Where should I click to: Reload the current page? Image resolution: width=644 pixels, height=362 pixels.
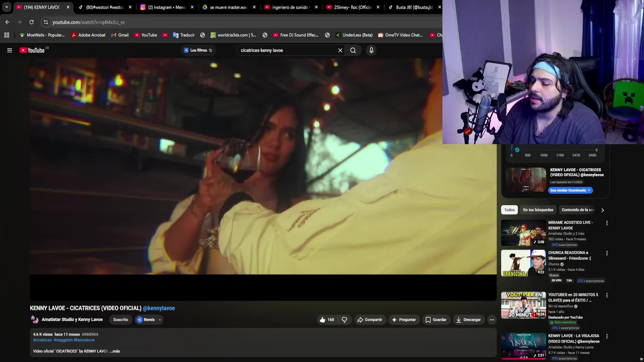(x=31, y=22)
